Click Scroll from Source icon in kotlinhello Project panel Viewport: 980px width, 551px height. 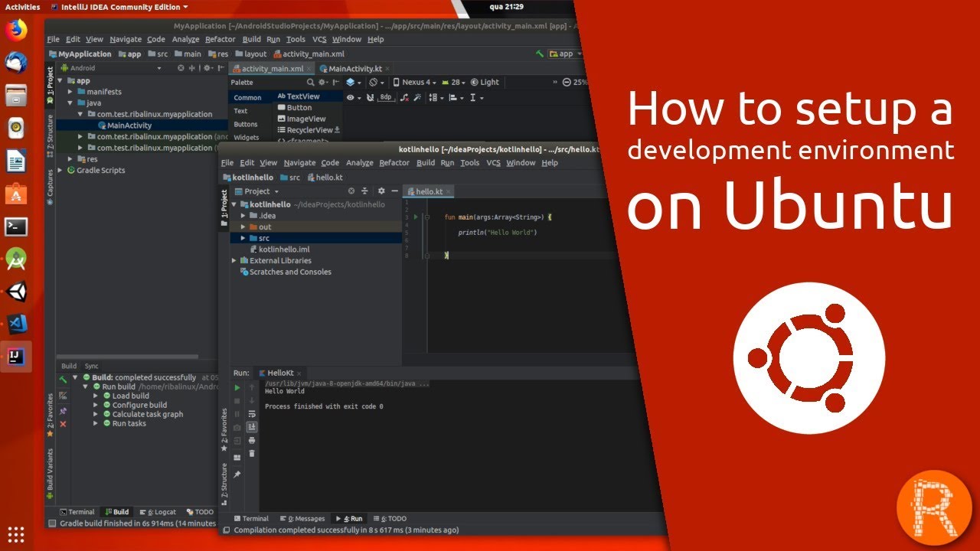click(x=351, y=191)
